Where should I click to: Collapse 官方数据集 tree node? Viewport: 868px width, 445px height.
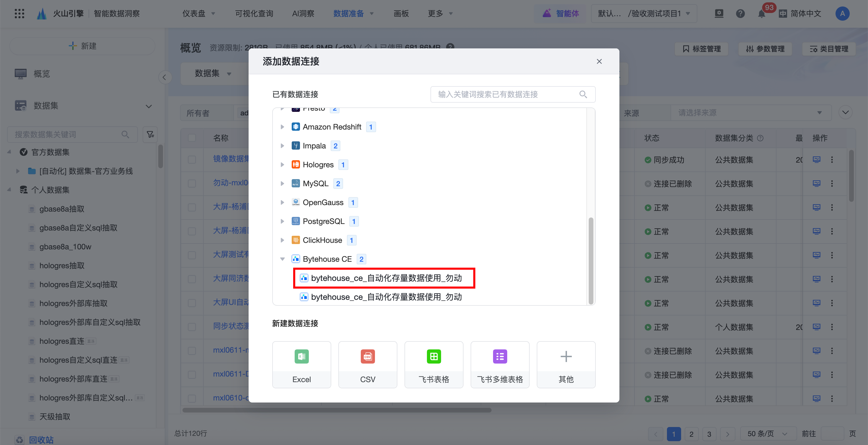pyautogui.click(x=9, y=152)
